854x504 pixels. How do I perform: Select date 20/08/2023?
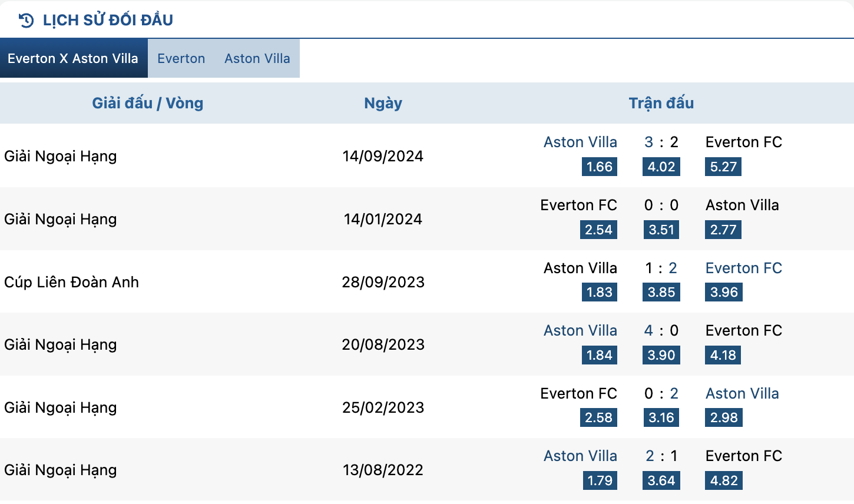click(x=383, y=344)
